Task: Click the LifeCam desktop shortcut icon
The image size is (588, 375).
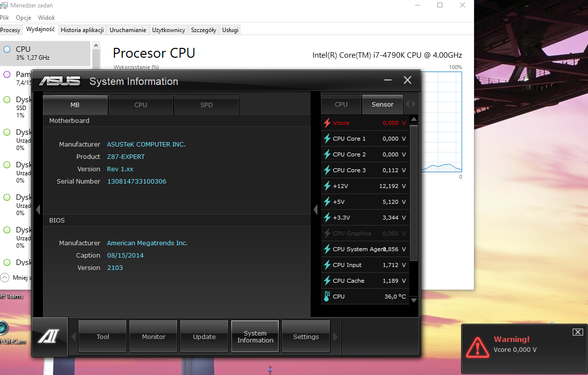Action: point(3,328)
